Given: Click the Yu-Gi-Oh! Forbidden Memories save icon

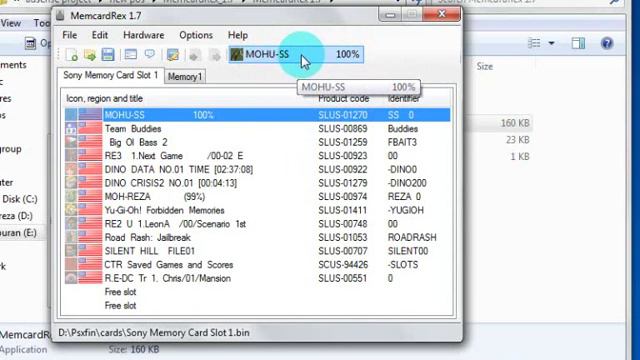Looking at the screenshot, I should point(71,210).
